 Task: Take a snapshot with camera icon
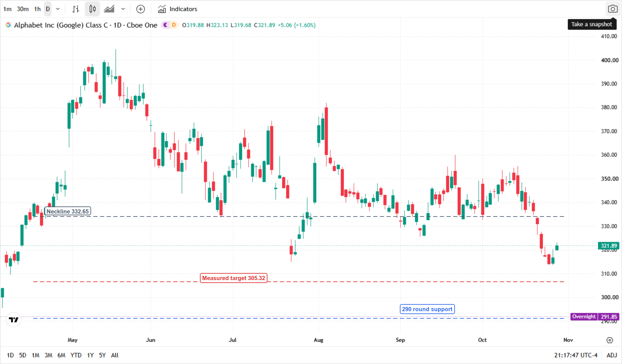point(613,9)
